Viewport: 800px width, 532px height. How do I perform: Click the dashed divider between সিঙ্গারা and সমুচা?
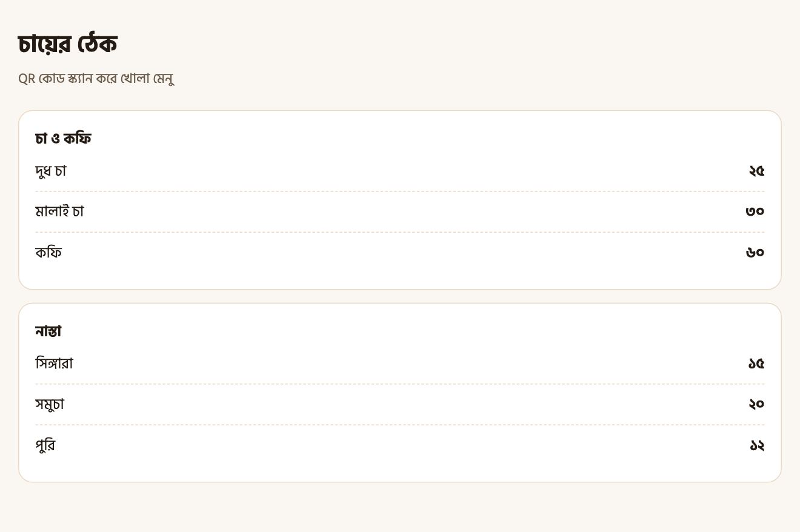pyautogui.click(x=400, y=384)
